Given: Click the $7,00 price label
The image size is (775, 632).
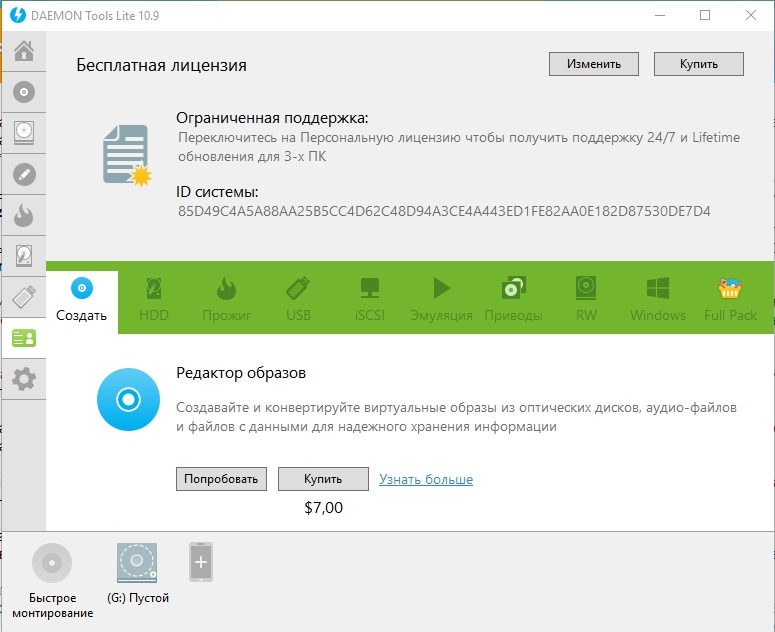Looking at the screenshot, I should (323, 507).
